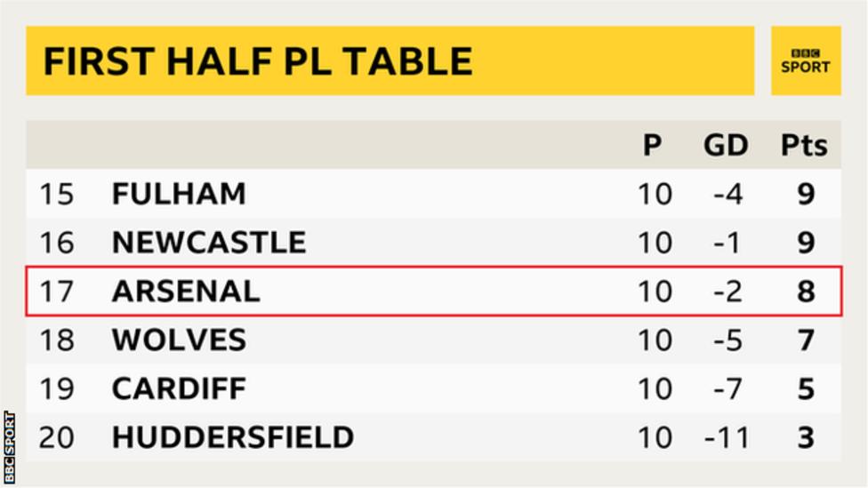Click the Pts column header

pyautogui.click(x=804, y=146)
